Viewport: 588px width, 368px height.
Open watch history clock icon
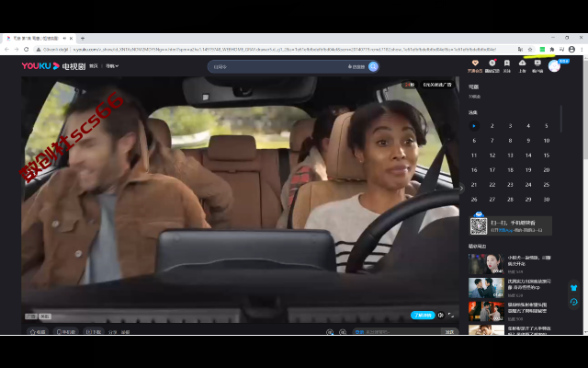(x=492, y=63)
